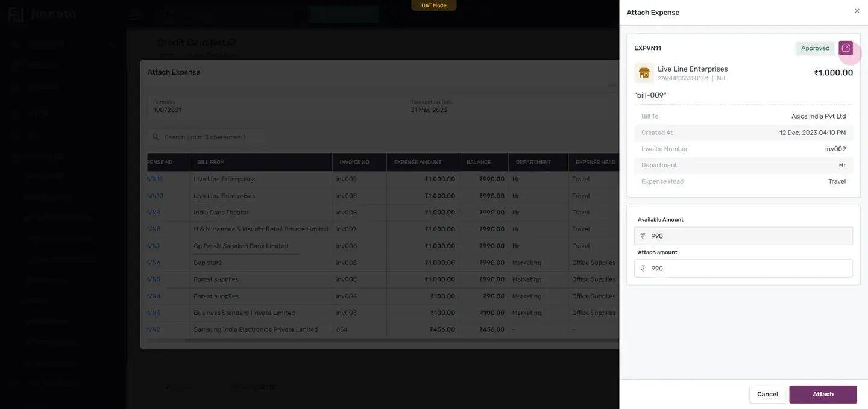Image resolution: width=868 pixels, height=409 pixels.
Task: Open expense link VN8 in the table
Action: point(154,229)
